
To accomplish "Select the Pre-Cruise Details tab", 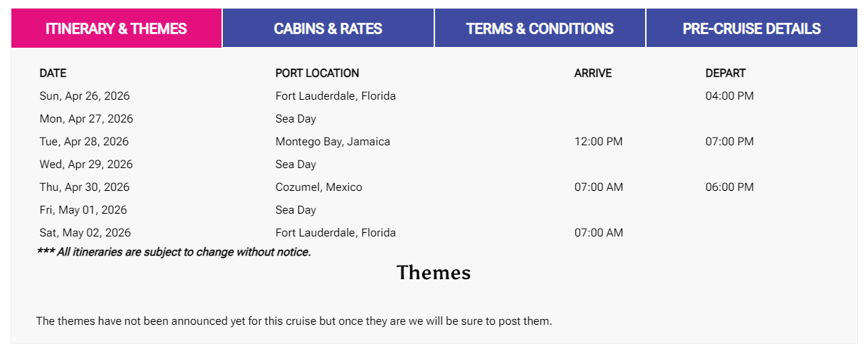I will 751,28.
